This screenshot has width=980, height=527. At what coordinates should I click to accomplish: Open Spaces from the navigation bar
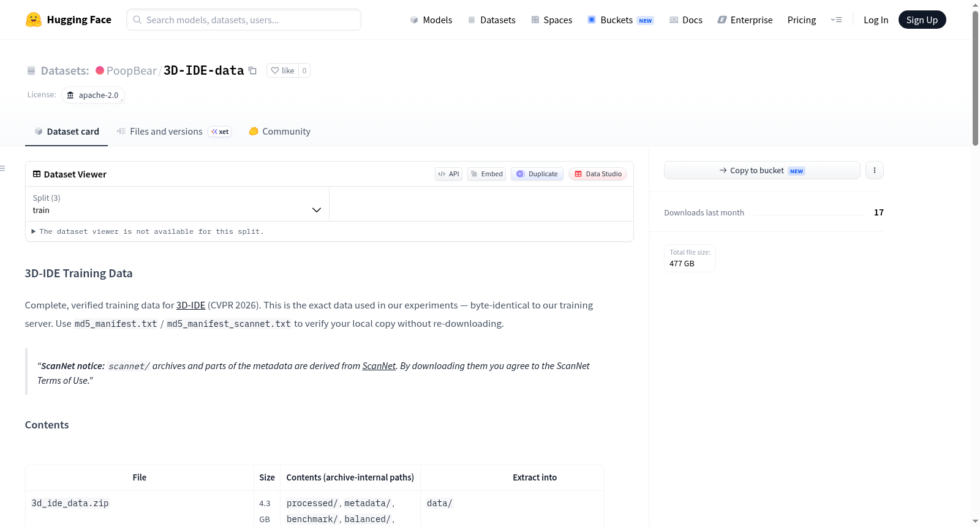tap(552, 20)
